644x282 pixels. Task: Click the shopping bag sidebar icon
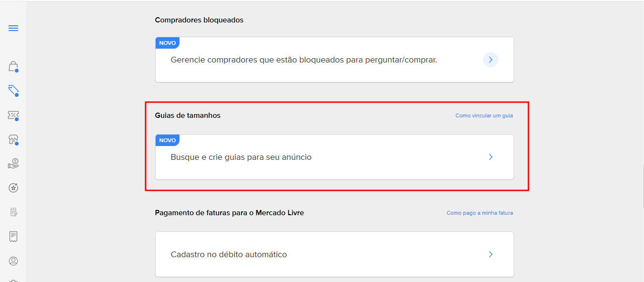click(13, 66)
